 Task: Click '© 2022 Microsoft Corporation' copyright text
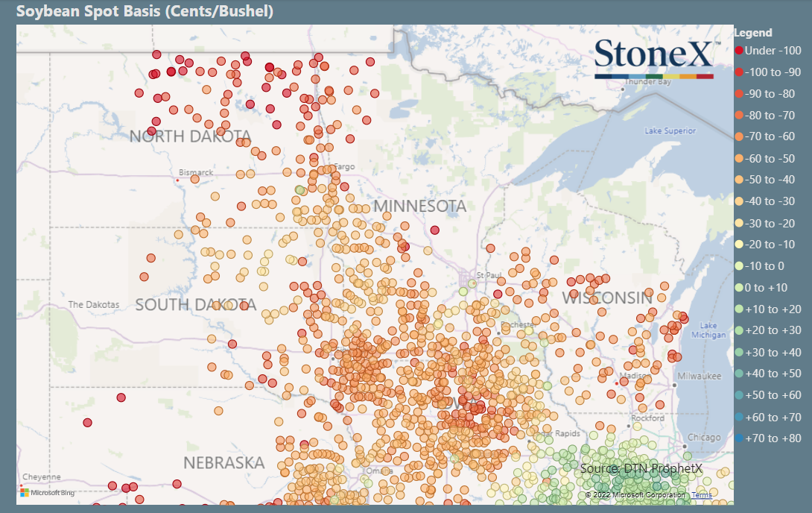coord(635,495)
